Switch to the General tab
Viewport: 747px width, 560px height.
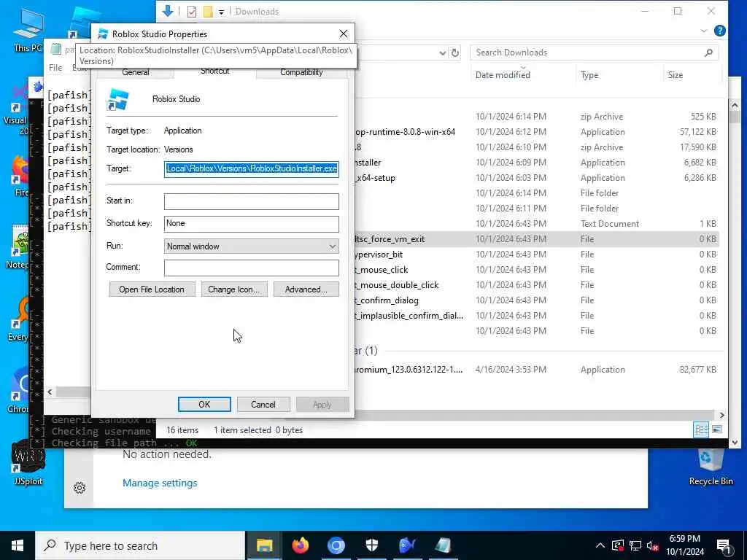[x=135, y=72]
